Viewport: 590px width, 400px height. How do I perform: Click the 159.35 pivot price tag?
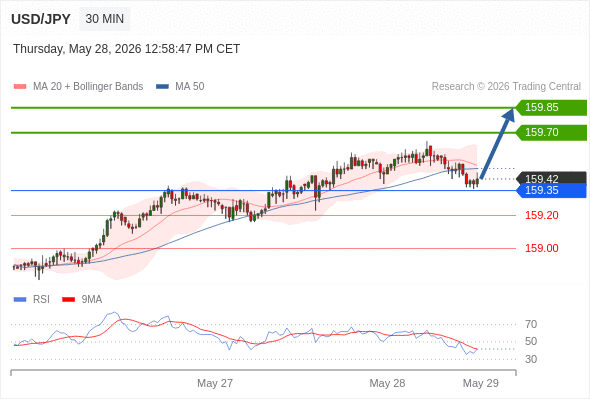click(x=551, y=190)
